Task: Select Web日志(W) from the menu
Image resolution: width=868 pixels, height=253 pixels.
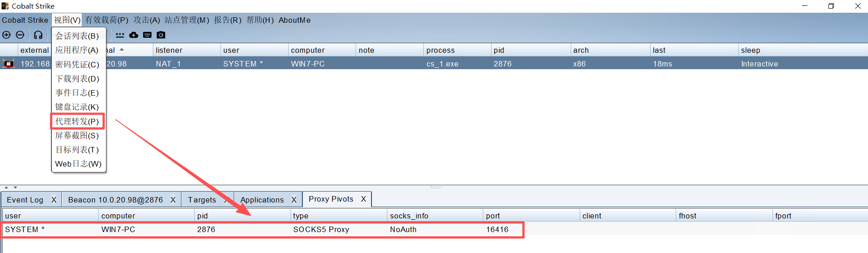Action: pos(78,164)
